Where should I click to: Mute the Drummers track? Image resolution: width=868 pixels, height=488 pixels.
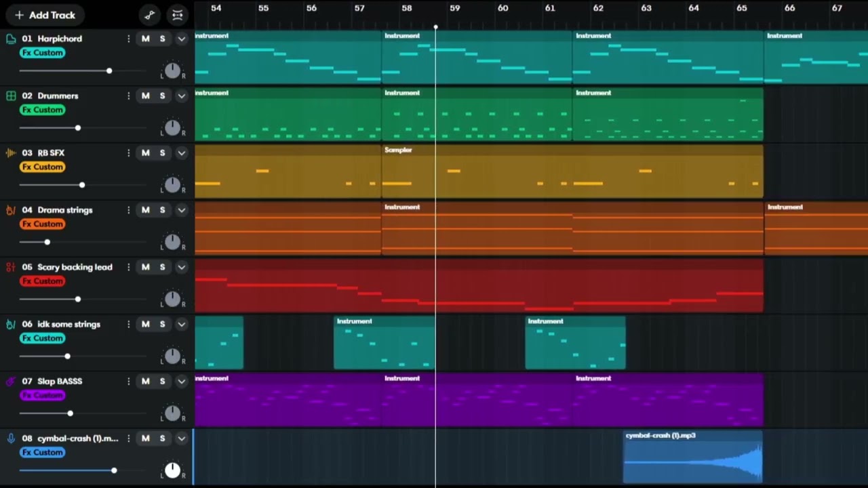tap(145, 96)
